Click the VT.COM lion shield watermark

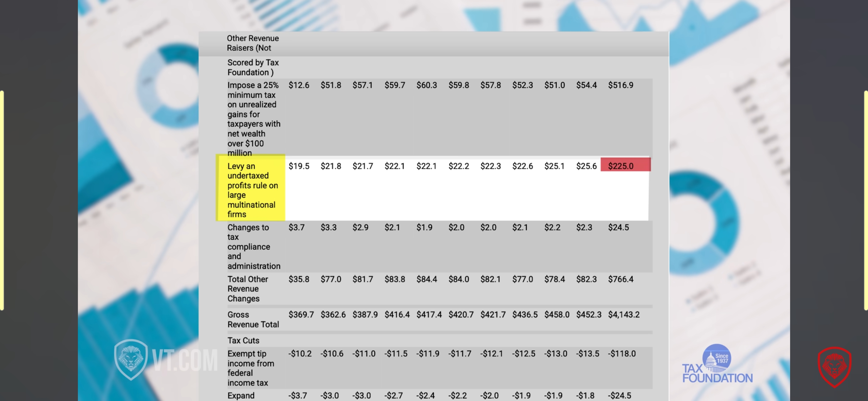tap(131, 360)
